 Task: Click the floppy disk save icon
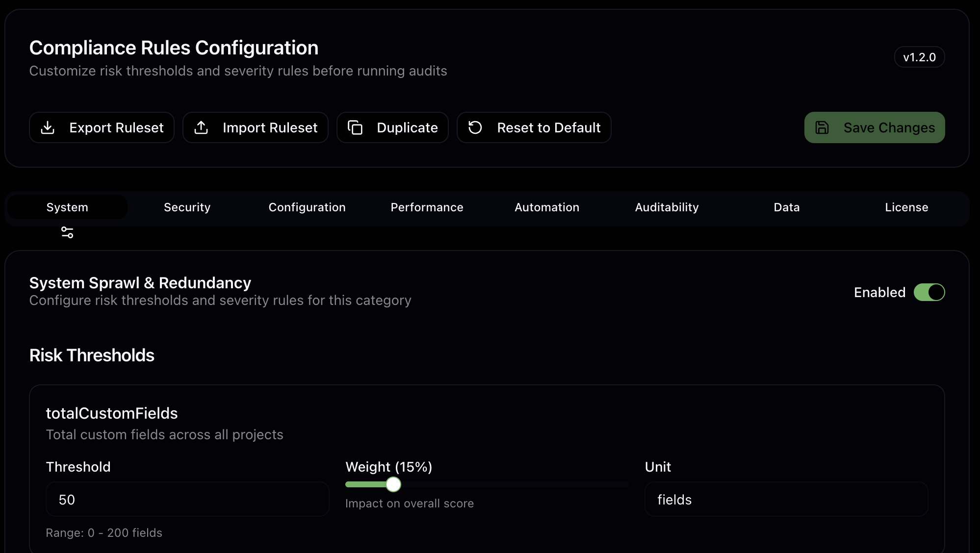822,127
